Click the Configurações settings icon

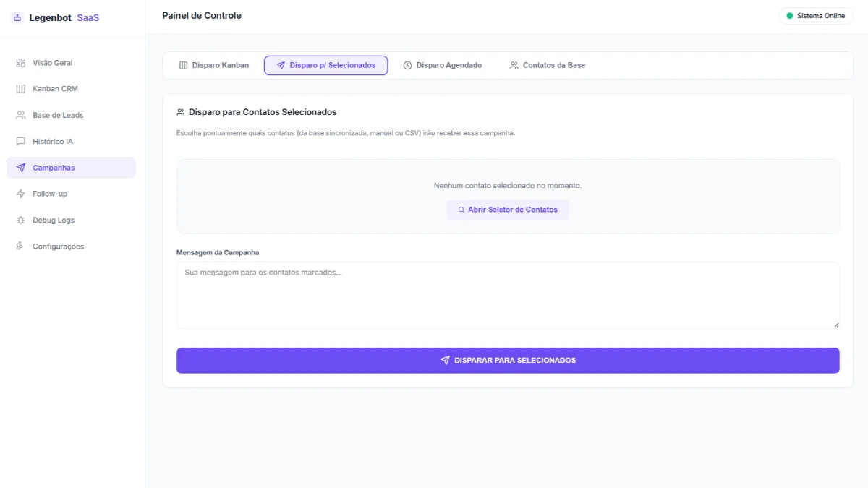(x=21, y=246)
